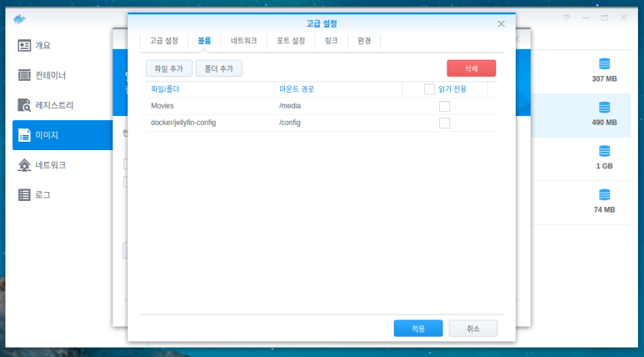
Task: Switch to the 네트워크 tab in dialog
Action: 243,41
